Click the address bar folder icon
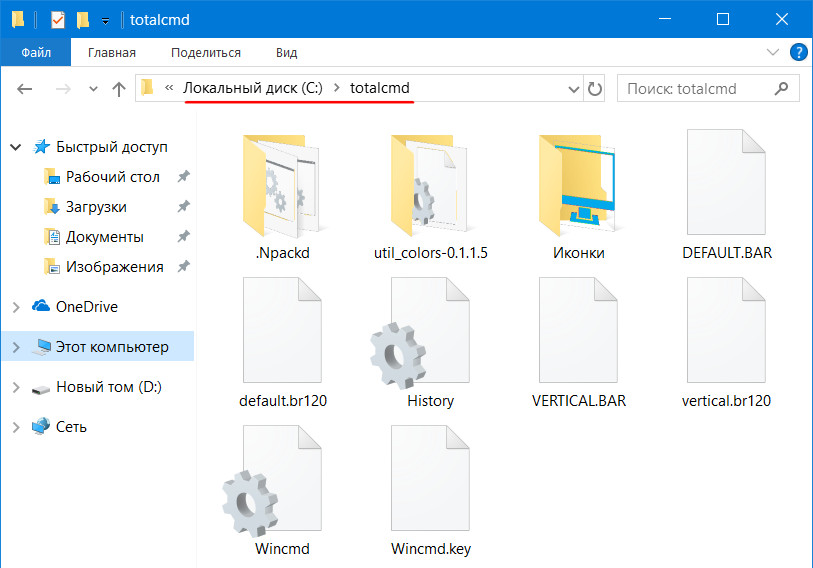The height and width of the screenshot is (568, 813). pos(147,87)
